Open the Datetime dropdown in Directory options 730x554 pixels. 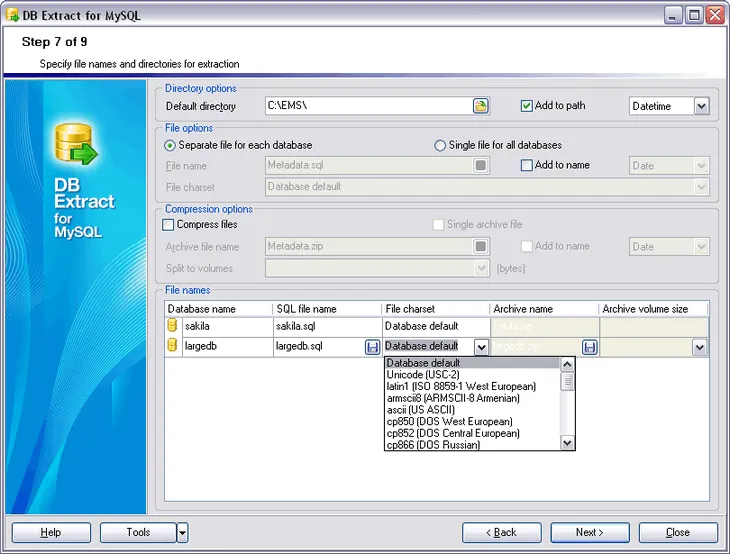[x=701, y=106]
